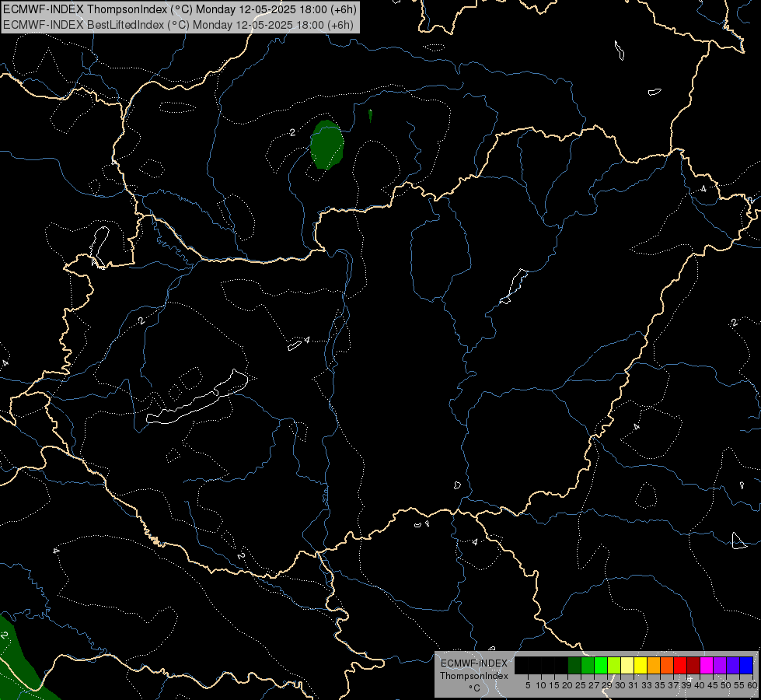This screenshot has height=700, width=761.
Task: Pick the lime 29–30 legend swatch
Action: tap(614, 665)
